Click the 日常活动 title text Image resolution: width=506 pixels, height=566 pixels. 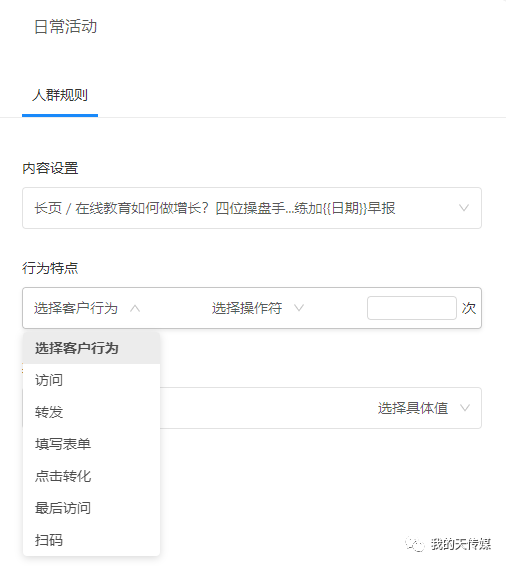(x=66, y=27)
